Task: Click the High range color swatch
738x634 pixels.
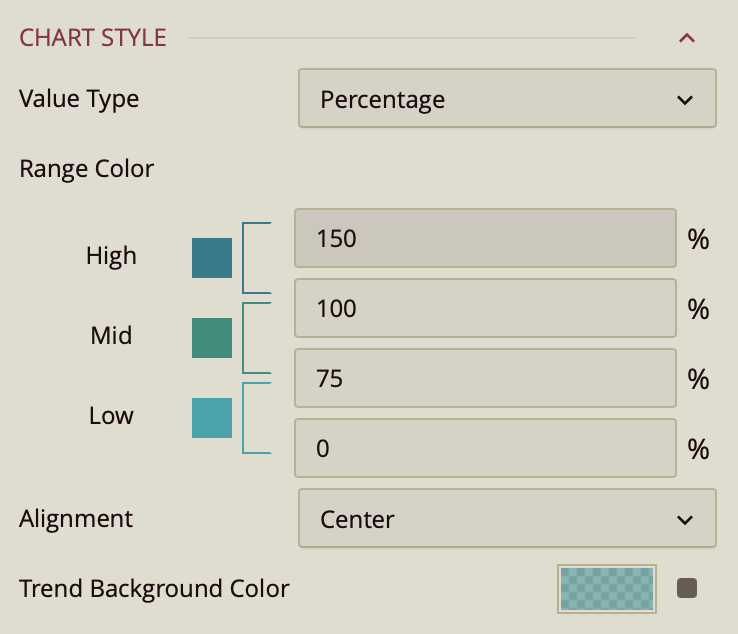Action: click(212, 258)
